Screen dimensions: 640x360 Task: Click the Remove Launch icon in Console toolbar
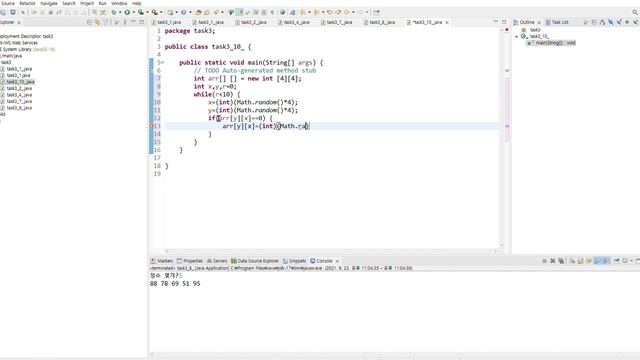(553, 261)
